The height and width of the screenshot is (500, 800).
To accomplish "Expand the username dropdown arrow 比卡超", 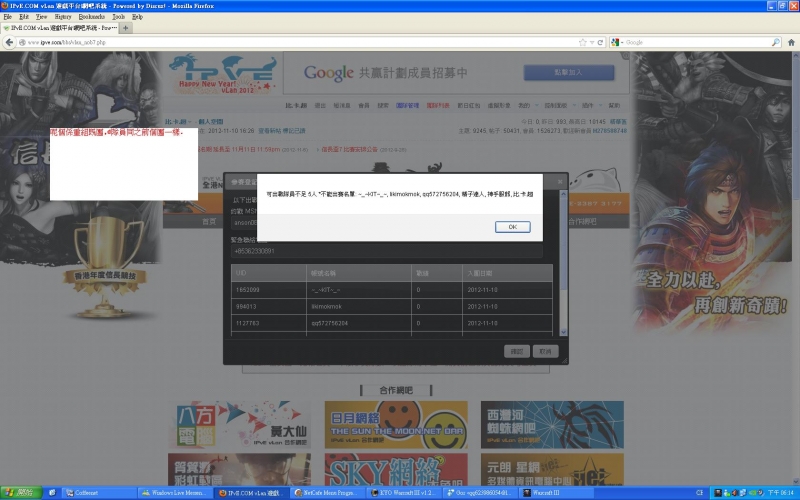I will 189,122.
